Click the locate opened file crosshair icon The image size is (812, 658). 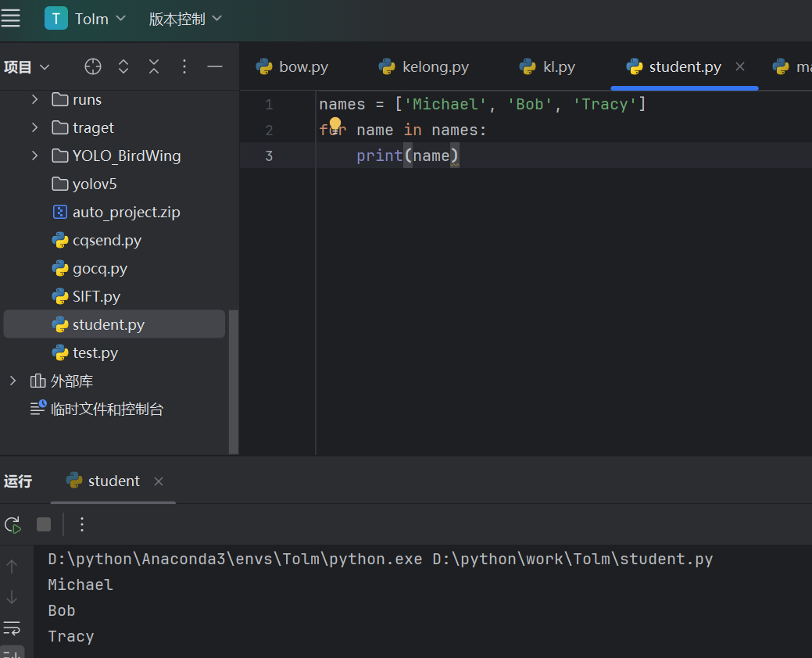(x=93, y=66)
